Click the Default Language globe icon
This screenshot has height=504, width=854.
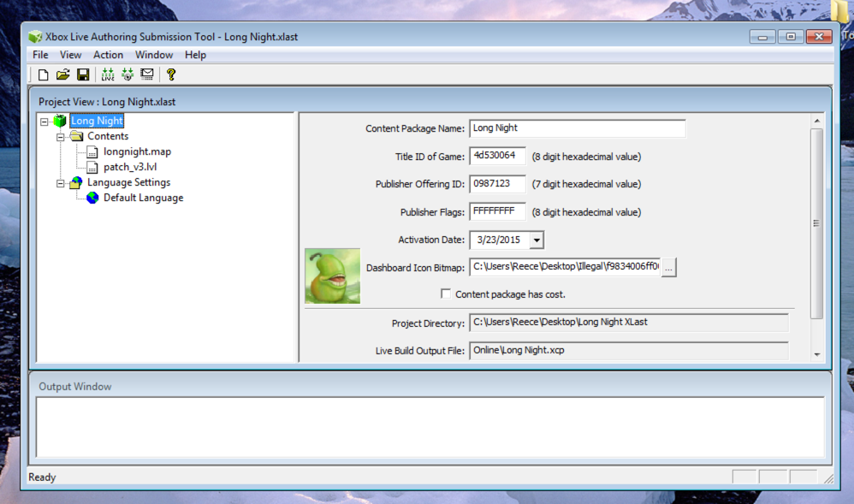click(92, 198)
